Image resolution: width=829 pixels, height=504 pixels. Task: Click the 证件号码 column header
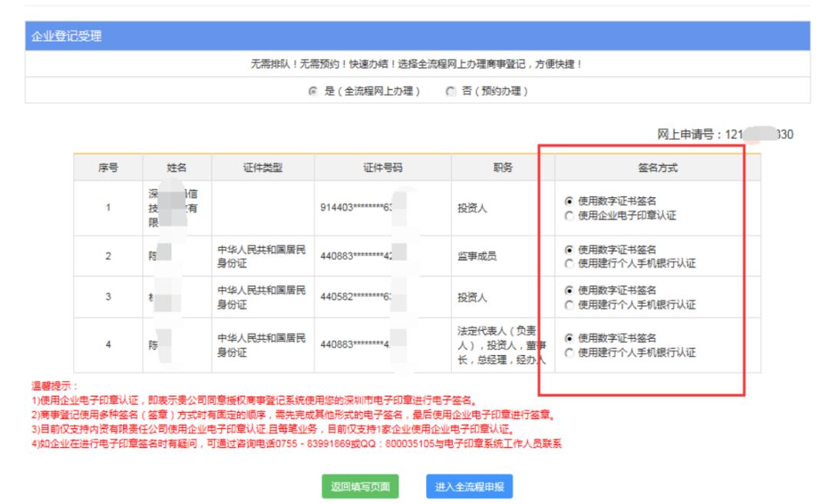pyautogui.click(x=381, y=168)
